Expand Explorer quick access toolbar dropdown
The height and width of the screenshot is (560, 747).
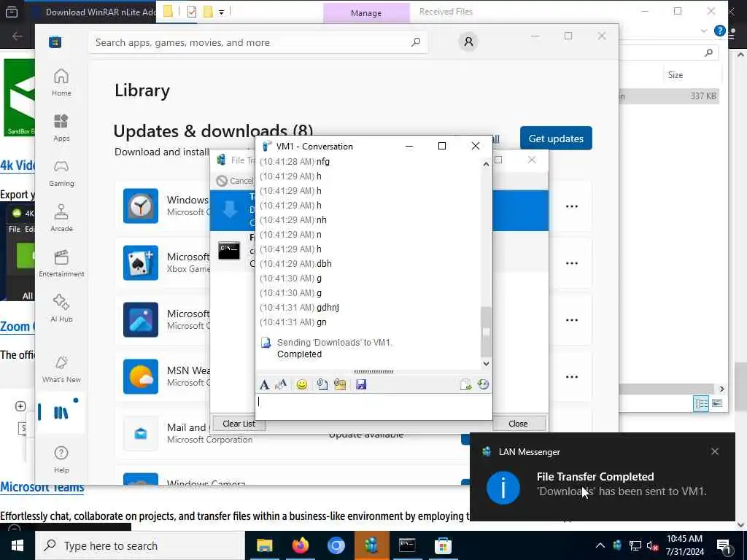222,12
